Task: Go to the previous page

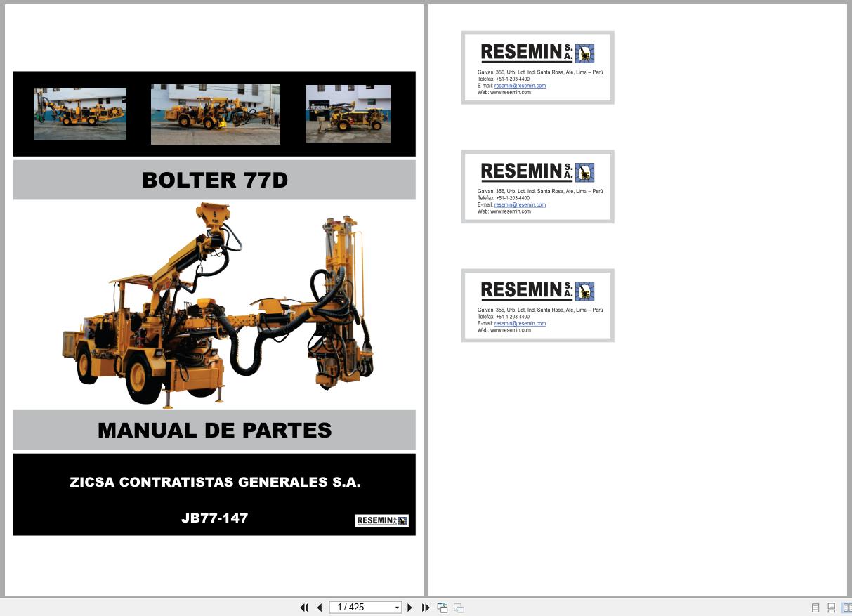Action: coord(320,608)
